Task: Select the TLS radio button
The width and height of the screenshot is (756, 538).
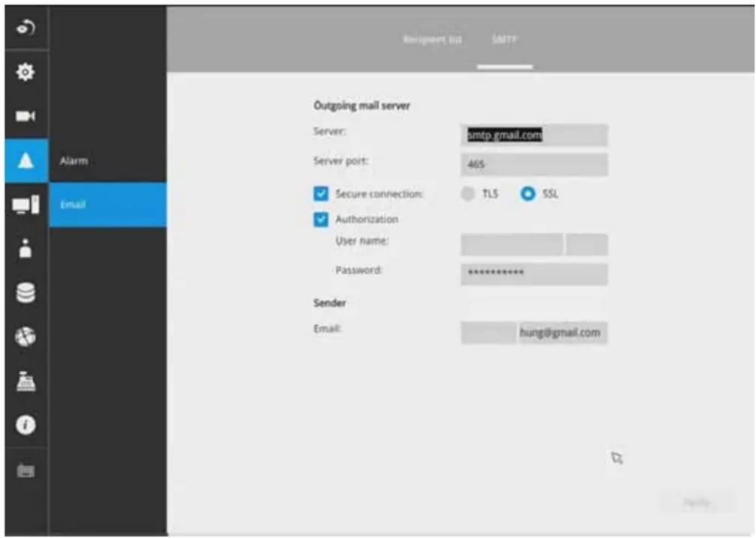Action: [x=468, y=194]
